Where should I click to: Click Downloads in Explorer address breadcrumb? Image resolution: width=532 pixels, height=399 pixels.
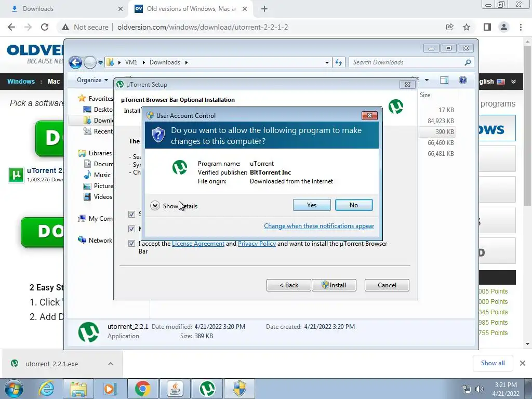tap(165, 62)
